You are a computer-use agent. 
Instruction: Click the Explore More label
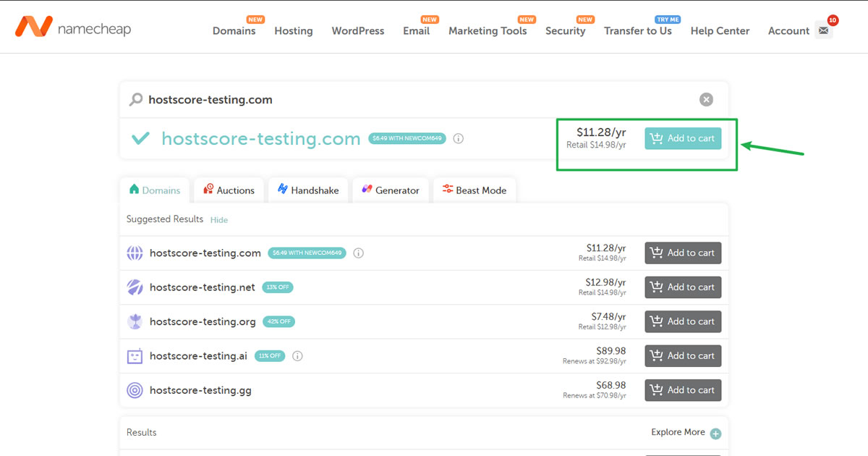pyautogui.click(x=678, y=432)
